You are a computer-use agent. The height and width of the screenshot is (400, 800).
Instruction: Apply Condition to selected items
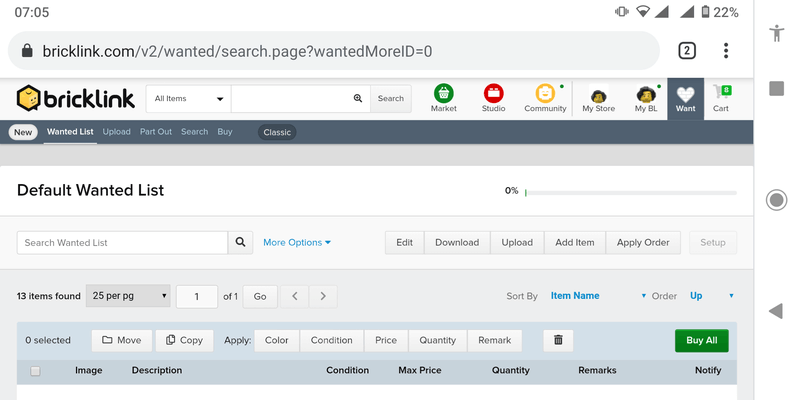pyautogui.click(x=332, y=340)
